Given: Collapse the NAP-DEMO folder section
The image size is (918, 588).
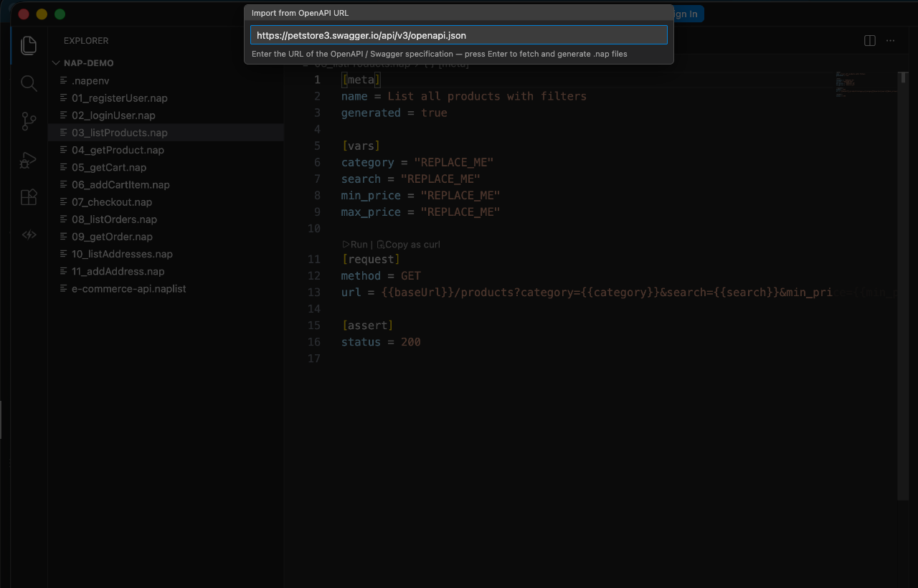Looking at the screenshot, I should click(166, 63).
